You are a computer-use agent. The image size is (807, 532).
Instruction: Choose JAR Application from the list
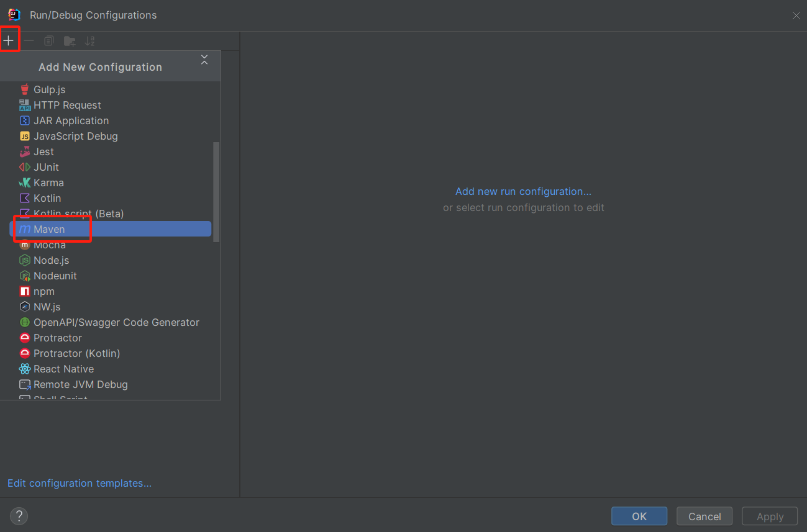[71, 120]
